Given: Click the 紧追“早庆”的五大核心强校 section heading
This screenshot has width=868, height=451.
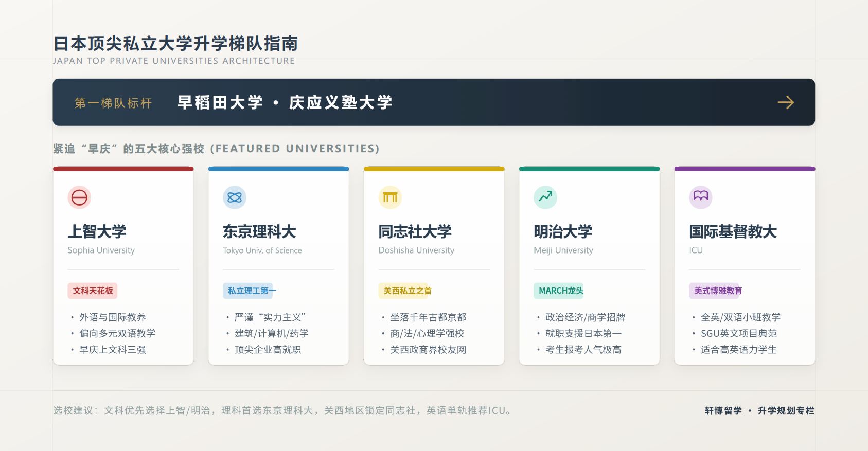Looking at the screenshot, I should point(216,149).
